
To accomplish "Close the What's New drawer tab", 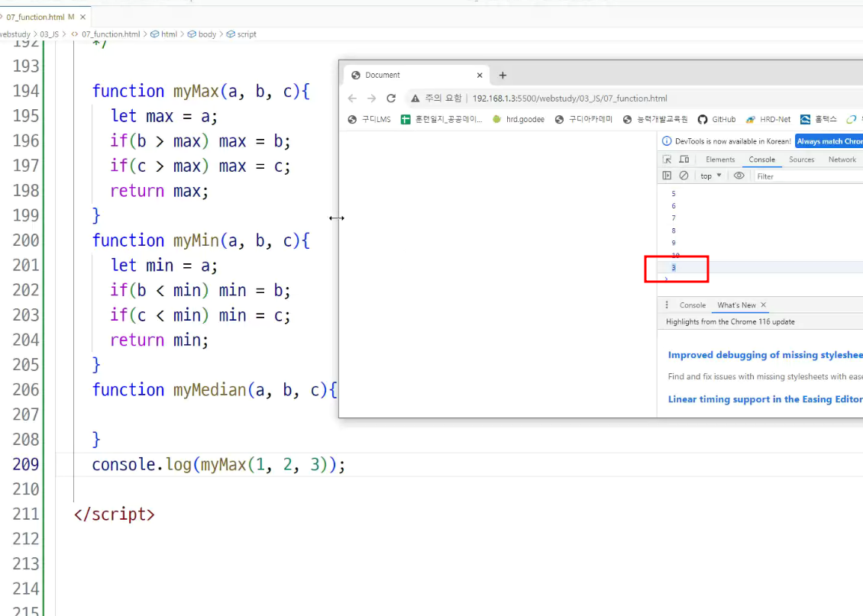I will [x=764, y=305].
